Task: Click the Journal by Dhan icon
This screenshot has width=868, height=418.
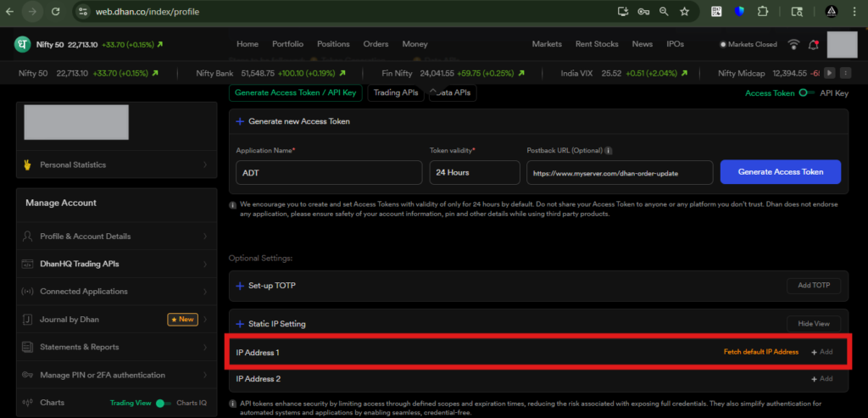Action: click(x=25, y=320)
